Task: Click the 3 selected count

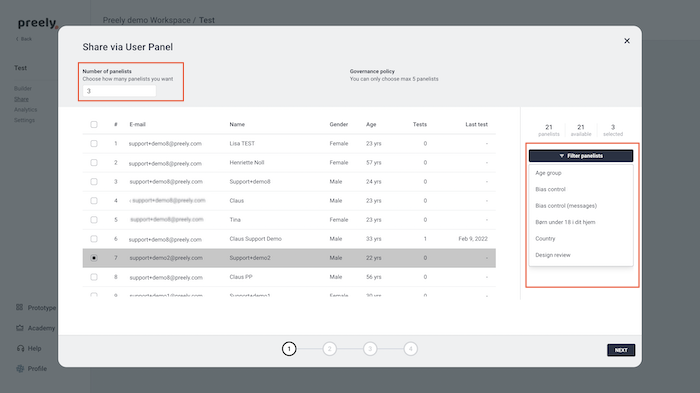Action: [613, 130]
